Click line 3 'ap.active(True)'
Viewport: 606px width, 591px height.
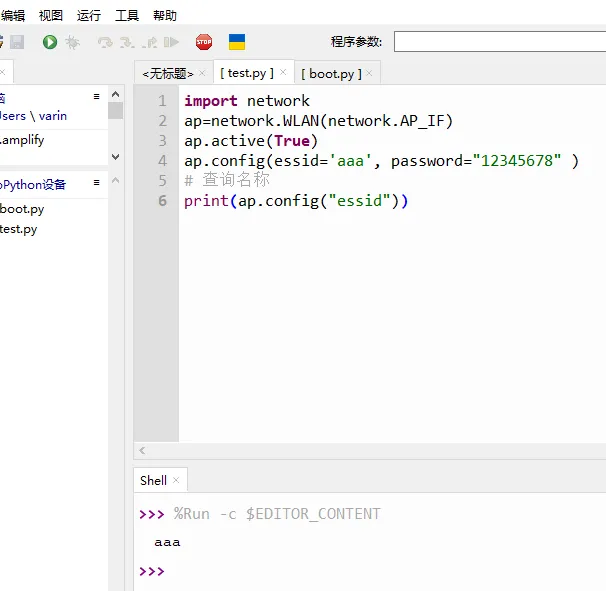coord(251,141)
